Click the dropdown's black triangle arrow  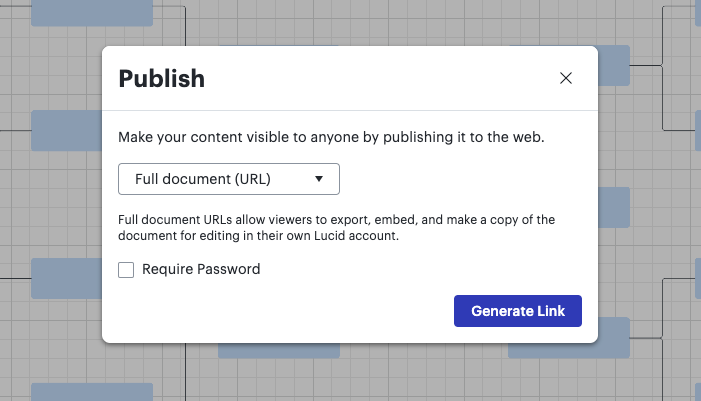click(x=319, y=179)
